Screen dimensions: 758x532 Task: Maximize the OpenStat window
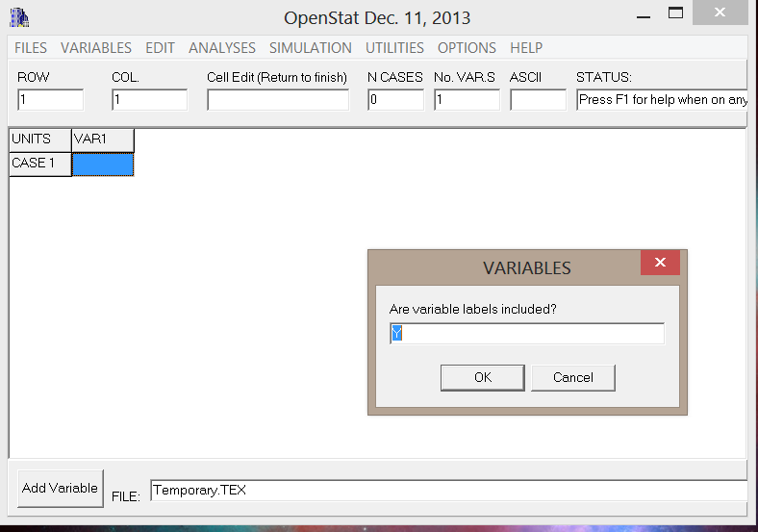click(x=675, y=13)
